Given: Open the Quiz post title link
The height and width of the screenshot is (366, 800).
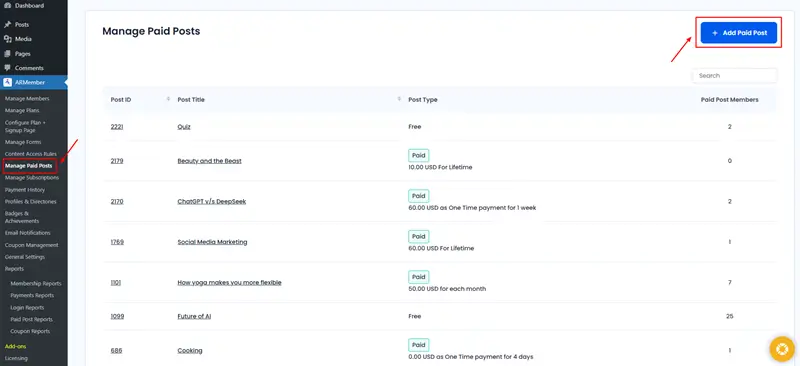Looking at the screenshot, I should [x=184, y=127].
